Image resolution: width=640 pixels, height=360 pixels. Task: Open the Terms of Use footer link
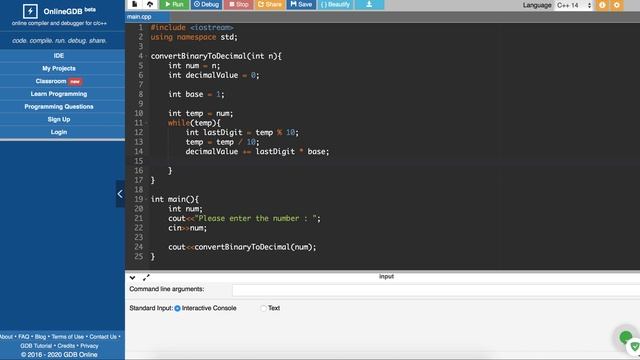click(68, 337)
